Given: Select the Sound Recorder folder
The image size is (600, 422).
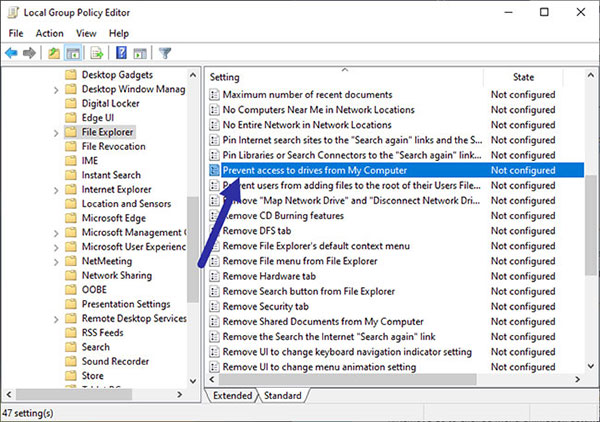Looking at the screenshot, I should pyautogui.click(x=115, y=362).
